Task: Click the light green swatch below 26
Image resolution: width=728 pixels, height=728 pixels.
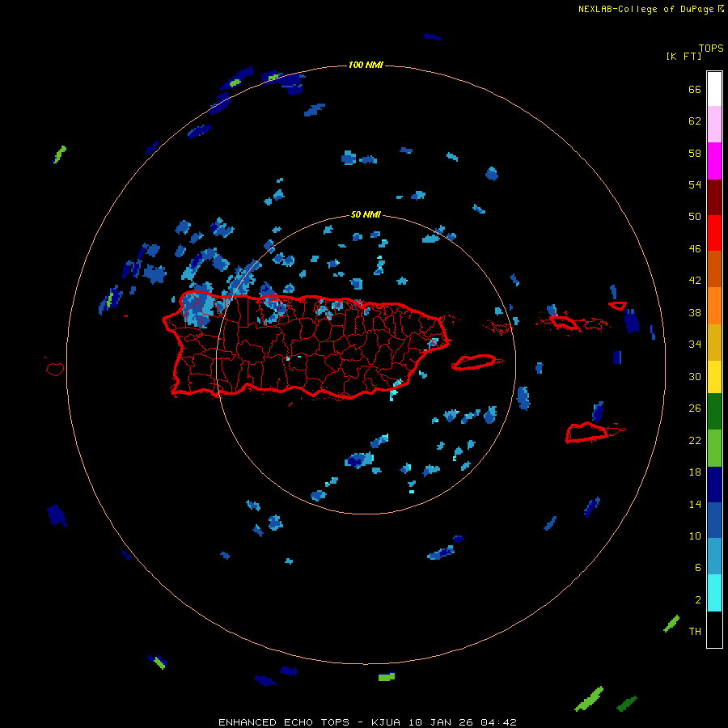Action: 714,448
